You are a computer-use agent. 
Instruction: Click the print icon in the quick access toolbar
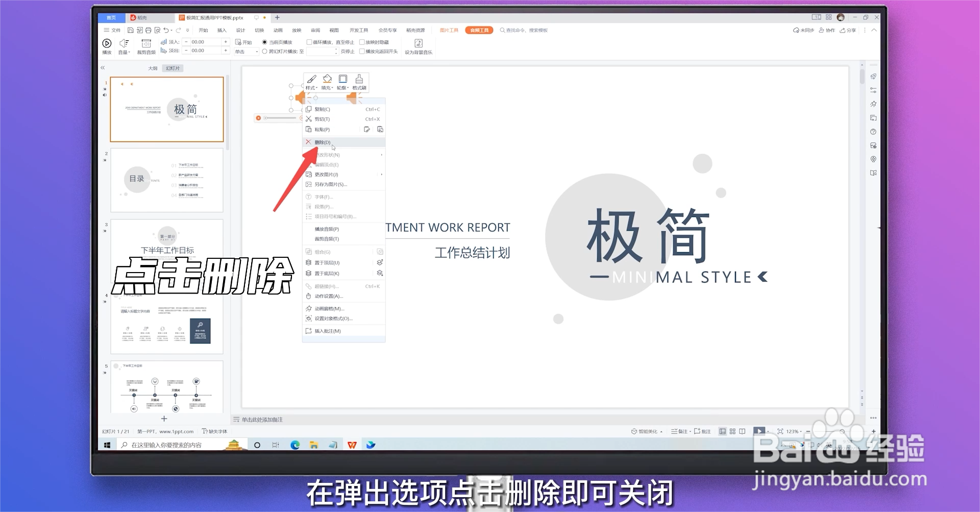pos(148,30)
